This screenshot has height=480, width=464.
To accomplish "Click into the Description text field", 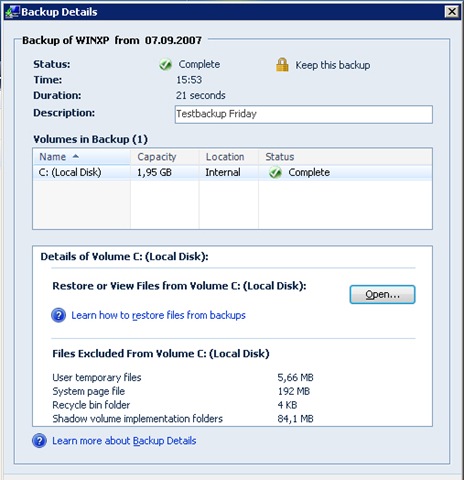I will 304,114.
